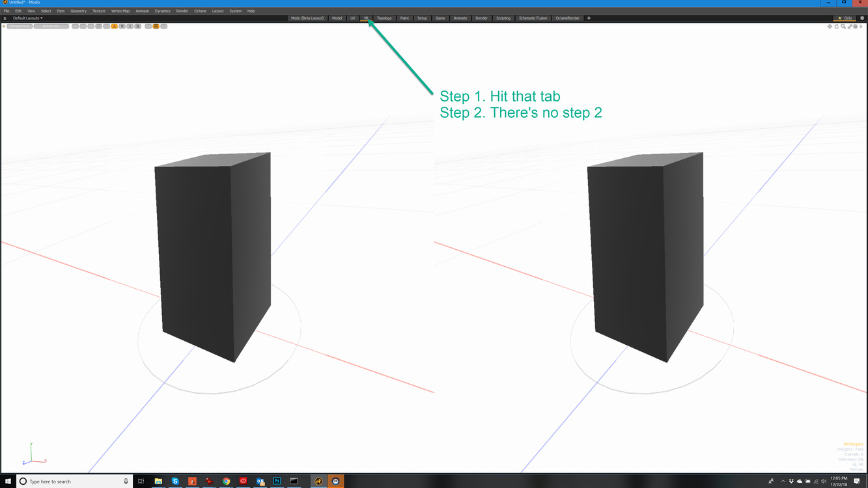The width and height of the screenshot is (868, 488).
Task: Open Google Chrome from the taskbar
Action: tap(226, 481)
